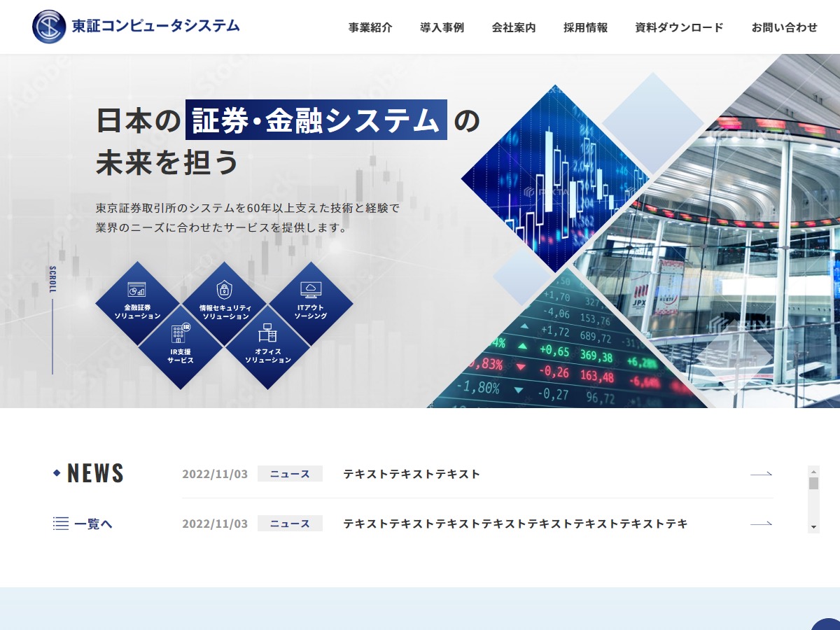Click the first news date 2022/11/03
This screenshot has width=840, height=630.
click(215, 474)
